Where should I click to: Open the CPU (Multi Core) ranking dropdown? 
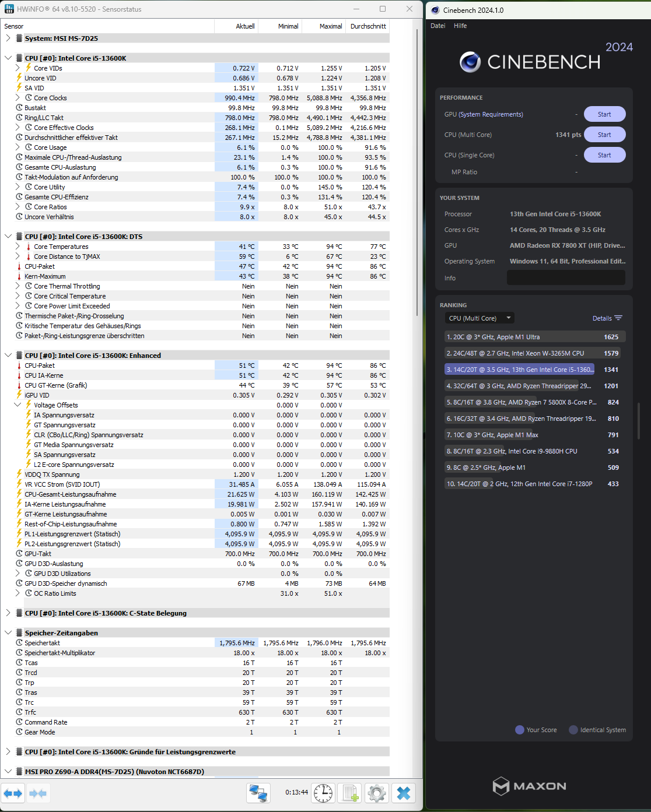480,318
